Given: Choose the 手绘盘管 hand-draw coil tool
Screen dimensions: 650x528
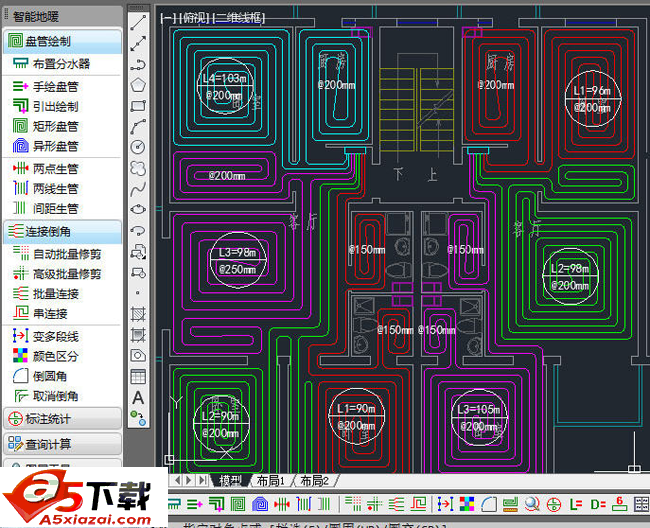Looking at the screenshot, I should coord(56,86).
